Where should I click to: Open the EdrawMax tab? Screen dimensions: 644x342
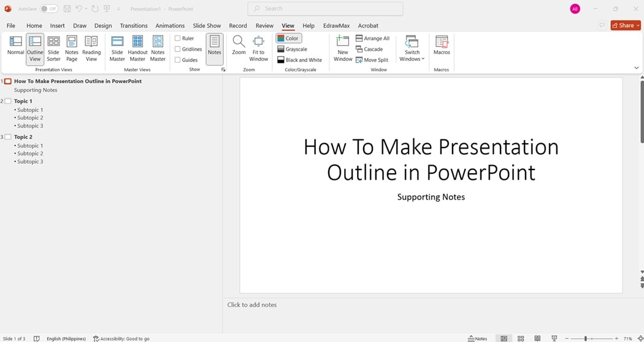coord(336,26)
